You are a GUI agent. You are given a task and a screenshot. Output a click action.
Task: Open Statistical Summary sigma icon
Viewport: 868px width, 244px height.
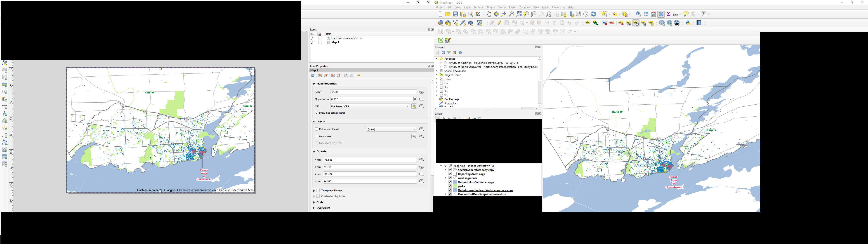pyautogui.click(x=669, y=14)
